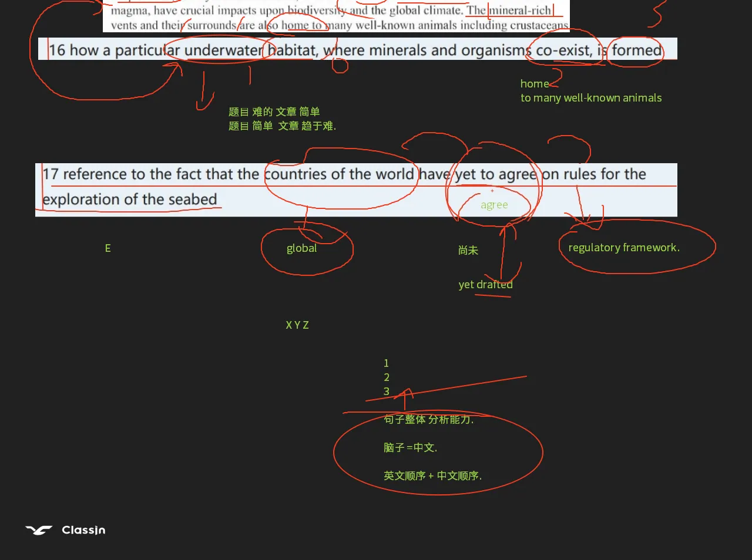Viewport: 752px width, 560px height.
Task: Click the green 'global' annotation text
Action: tap(301, 248)
